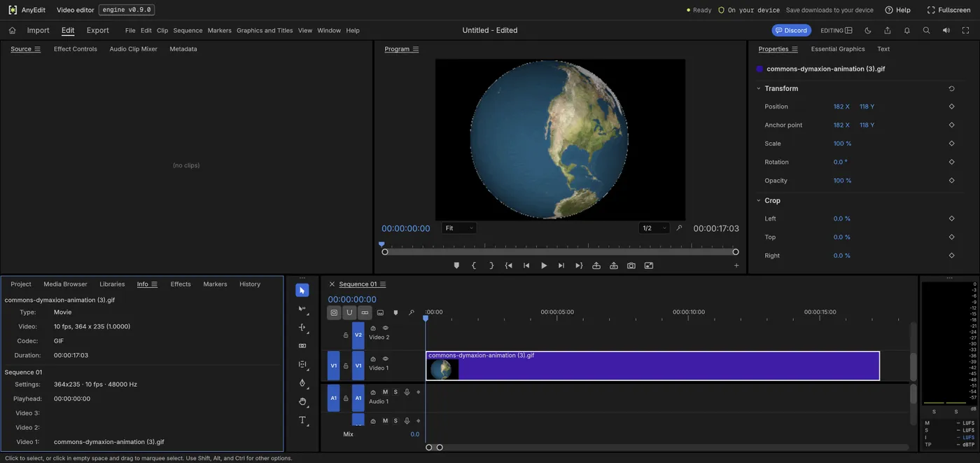Select the Track Select Forward tool
The image size is (980, 463).
click(302, 309)
